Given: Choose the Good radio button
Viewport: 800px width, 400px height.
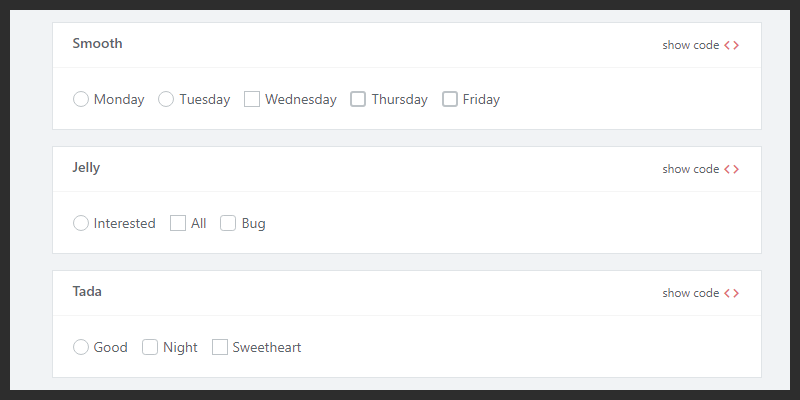Looking at the screenshot, I should pyautogui.click(x=81, y=347).
